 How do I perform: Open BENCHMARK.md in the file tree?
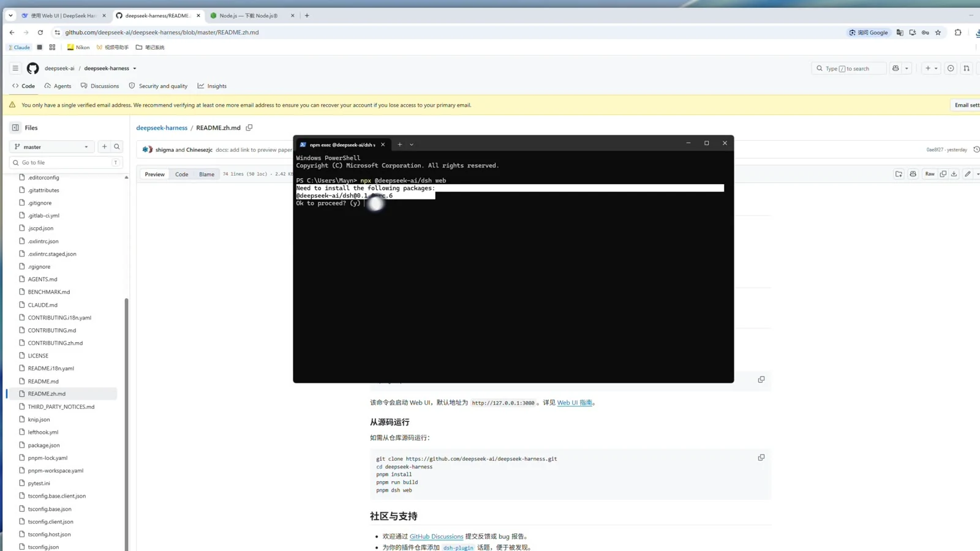click(48, 291)
